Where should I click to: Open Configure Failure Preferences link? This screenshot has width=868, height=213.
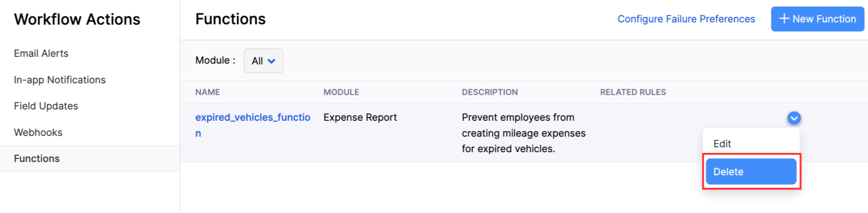(686, 19)
